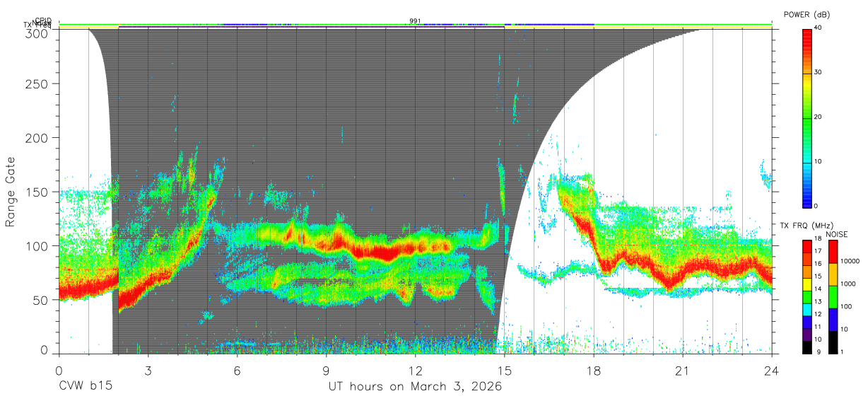
Task: Select the 1000 label in NOISE legend
Action: [848, 284]
